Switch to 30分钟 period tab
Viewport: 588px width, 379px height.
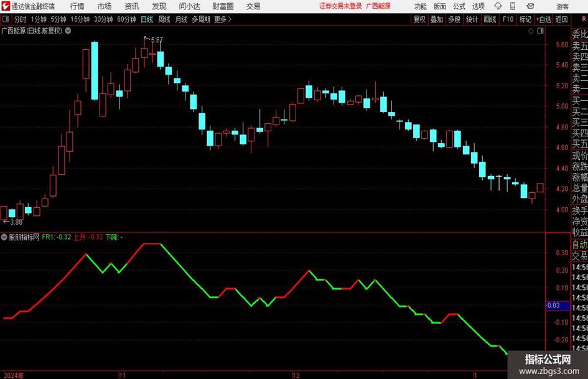click(103, 19)
